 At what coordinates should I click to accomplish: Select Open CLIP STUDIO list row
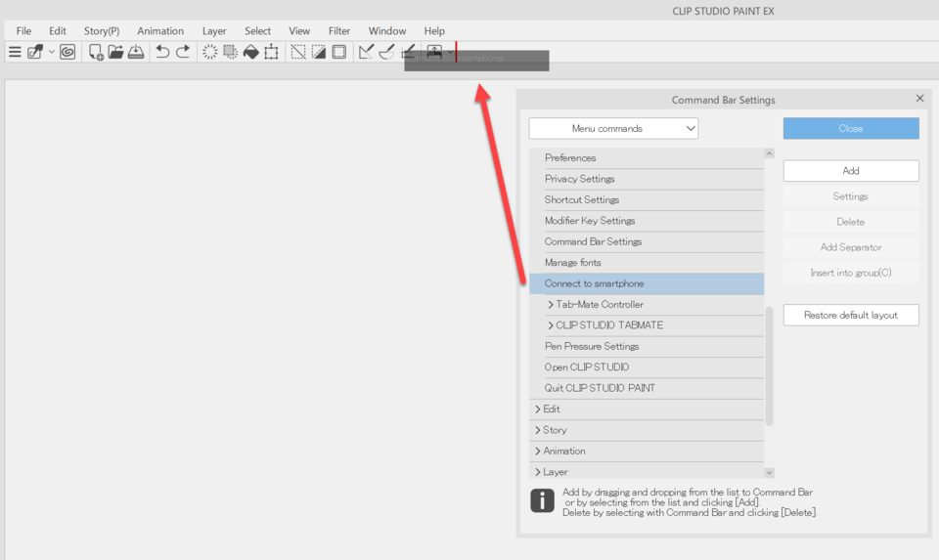pos(647,367)
